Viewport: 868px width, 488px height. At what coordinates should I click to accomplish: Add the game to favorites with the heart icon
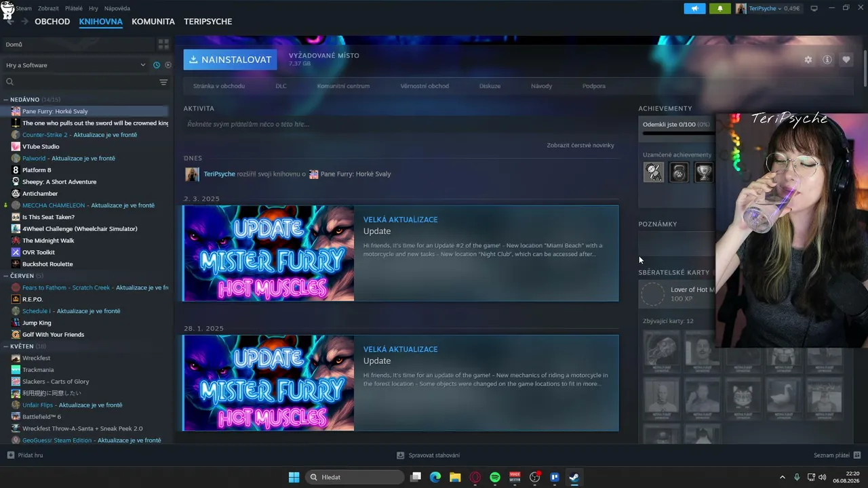[x=846, y=60]
